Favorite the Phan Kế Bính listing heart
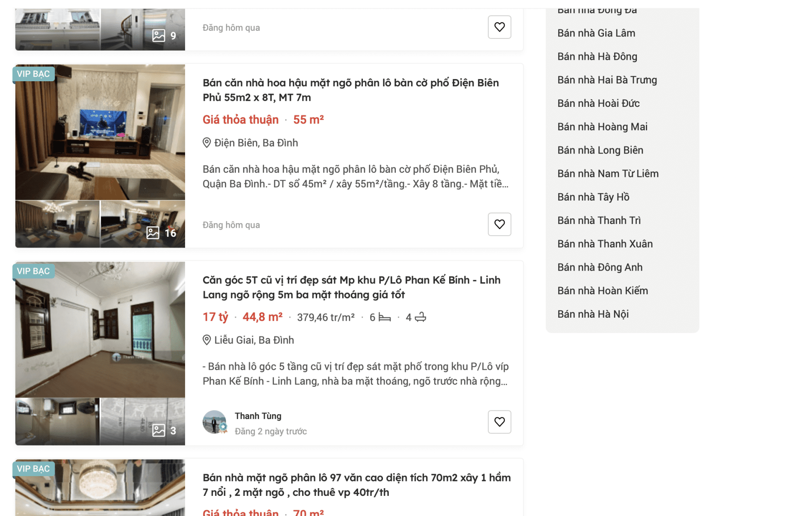 (499, 422)
